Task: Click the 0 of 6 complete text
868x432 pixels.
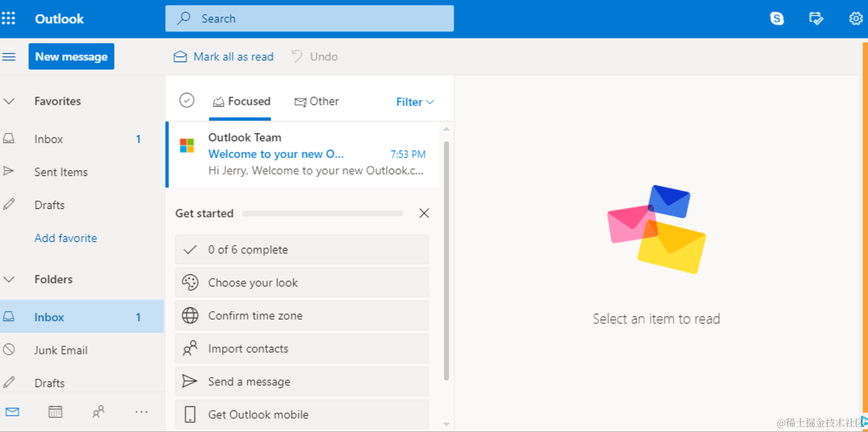Action: 248,250
